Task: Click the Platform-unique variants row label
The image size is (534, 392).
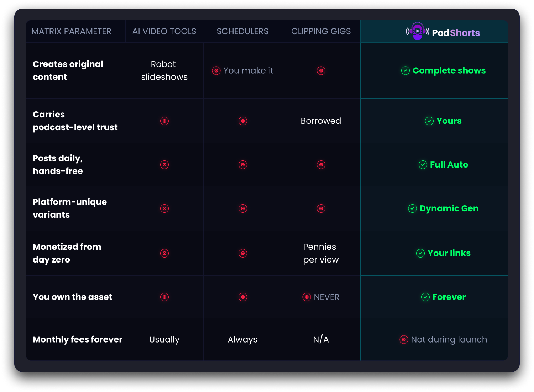Action: 70,208
